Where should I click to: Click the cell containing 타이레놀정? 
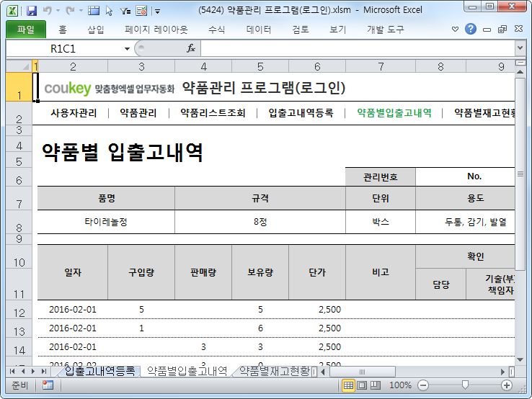(x=106, y=222)
